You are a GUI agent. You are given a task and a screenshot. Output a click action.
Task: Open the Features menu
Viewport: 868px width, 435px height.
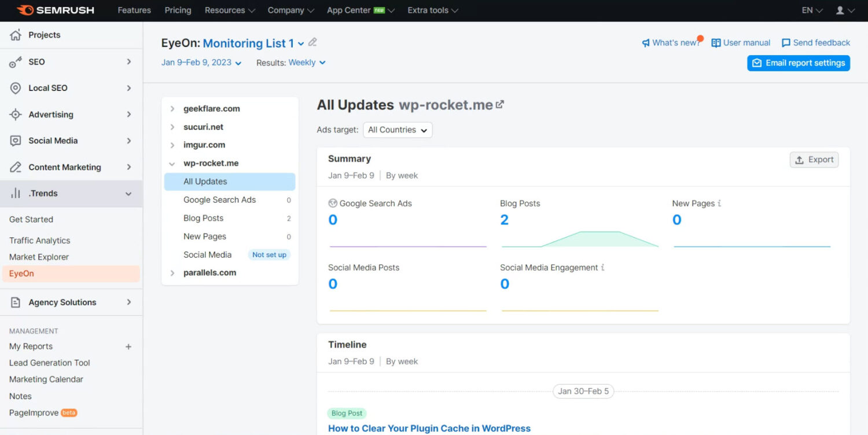point(134,10)
